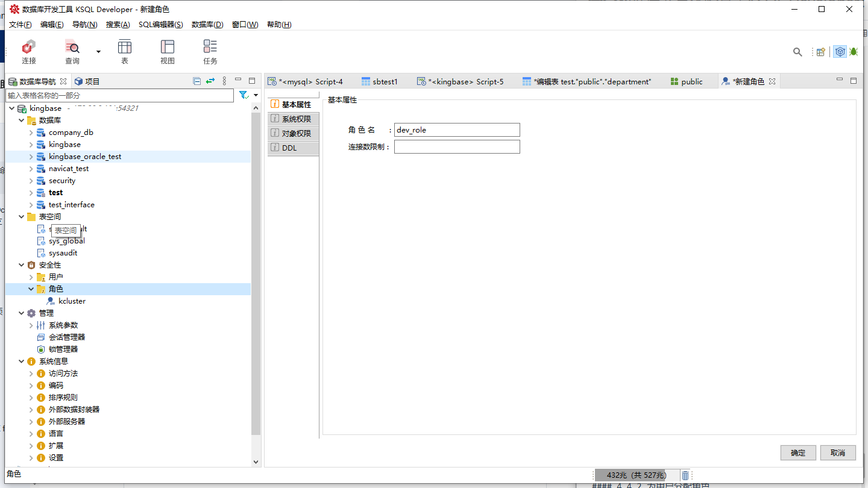Click the 确定 confirm button

[x=798, y=453]
